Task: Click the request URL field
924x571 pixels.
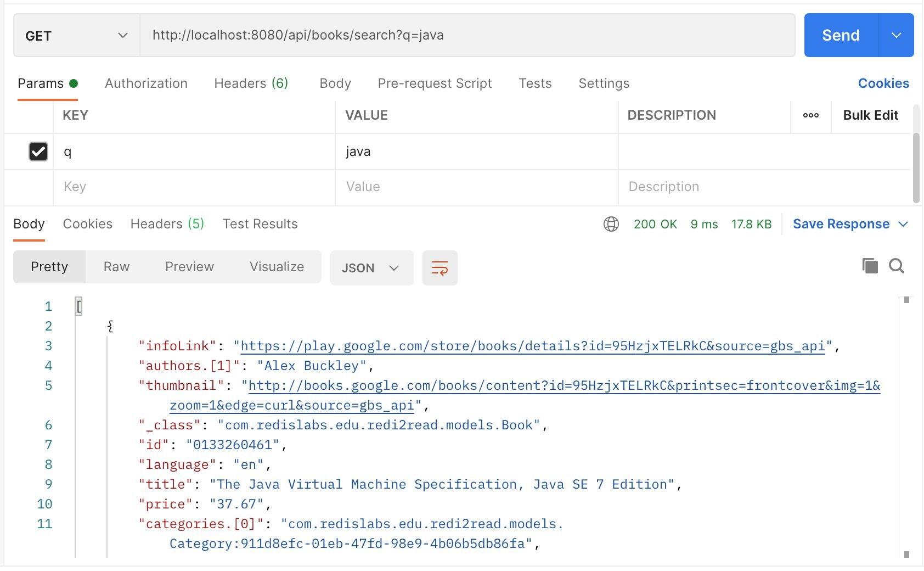Action: (467, 36)
